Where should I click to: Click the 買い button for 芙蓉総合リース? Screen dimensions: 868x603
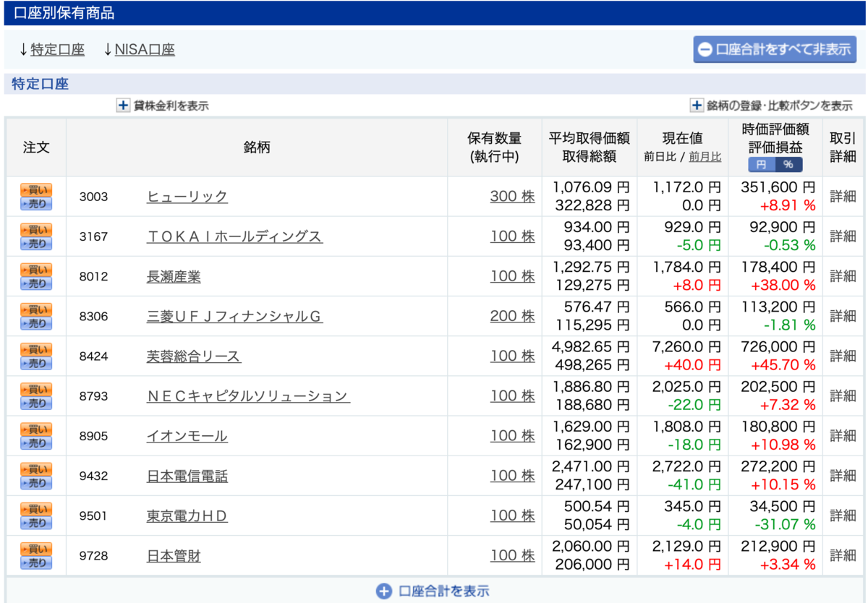35,349
